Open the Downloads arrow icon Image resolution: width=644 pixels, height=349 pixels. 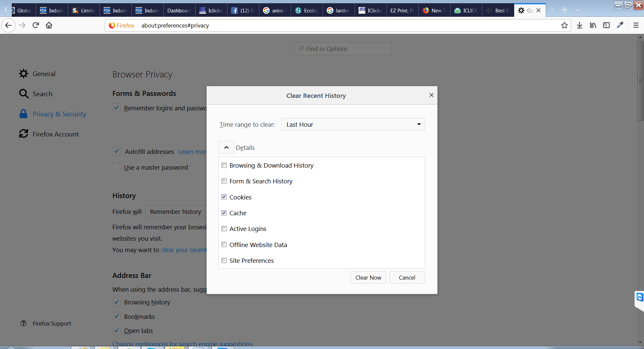coord(579,25)
